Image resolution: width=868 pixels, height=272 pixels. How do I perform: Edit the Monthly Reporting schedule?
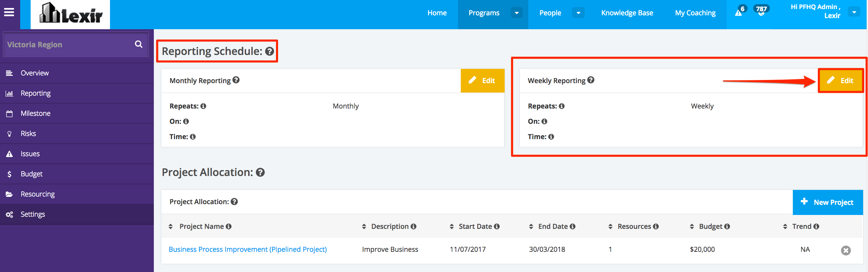coord(482,81)
